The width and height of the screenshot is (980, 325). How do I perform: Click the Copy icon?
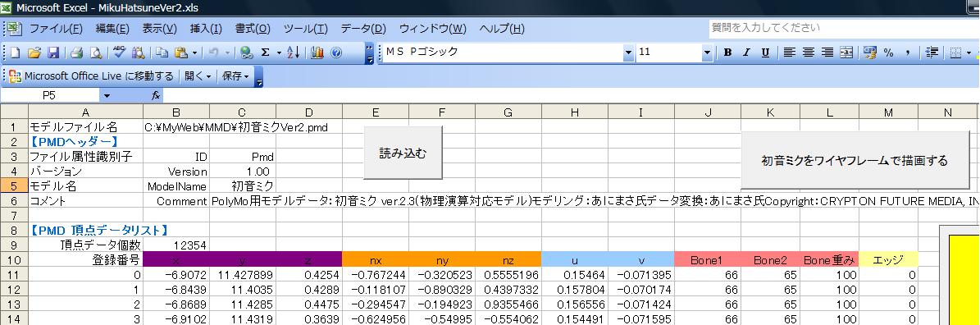[162, 53]
